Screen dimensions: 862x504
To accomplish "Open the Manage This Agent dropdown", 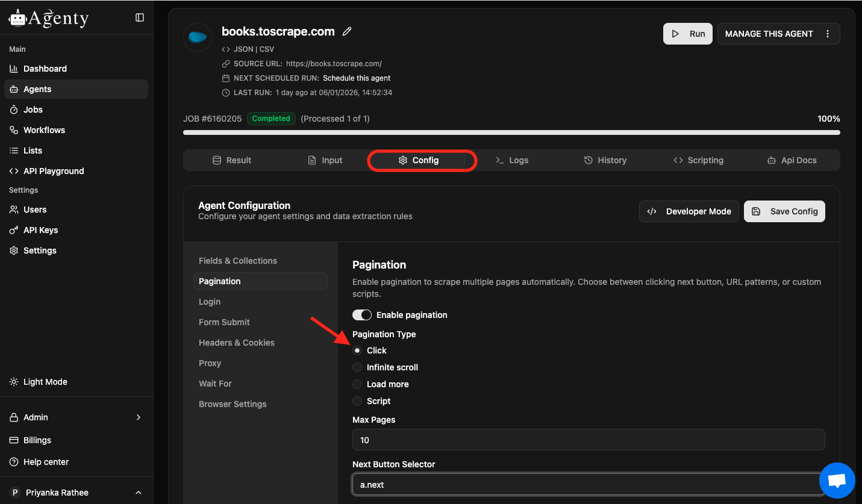I will [769, 34].
